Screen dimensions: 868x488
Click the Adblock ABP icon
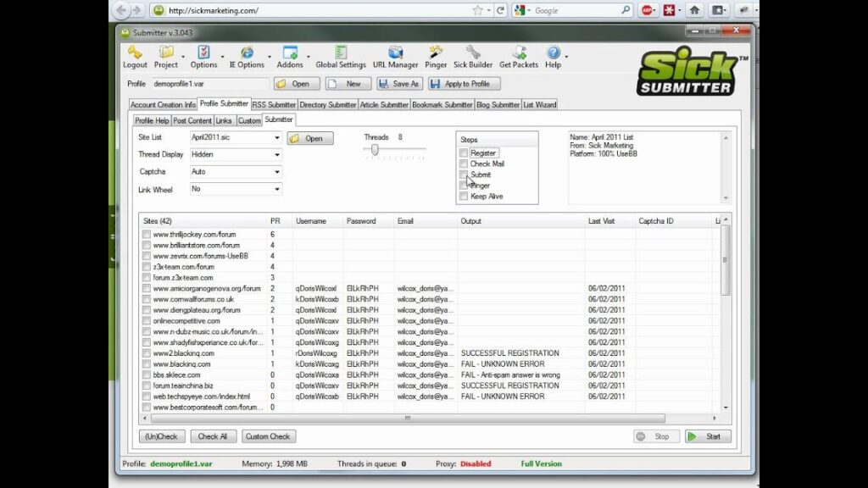(646, 10)
